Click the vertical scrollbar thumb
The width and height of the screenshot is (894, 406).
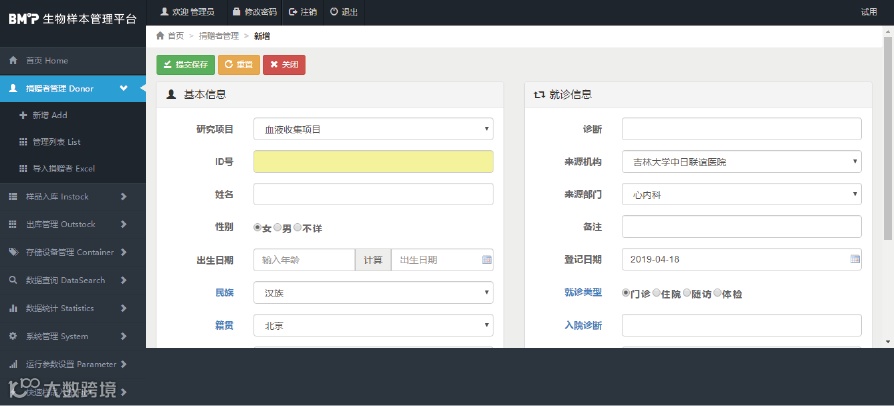coord(888,138)
